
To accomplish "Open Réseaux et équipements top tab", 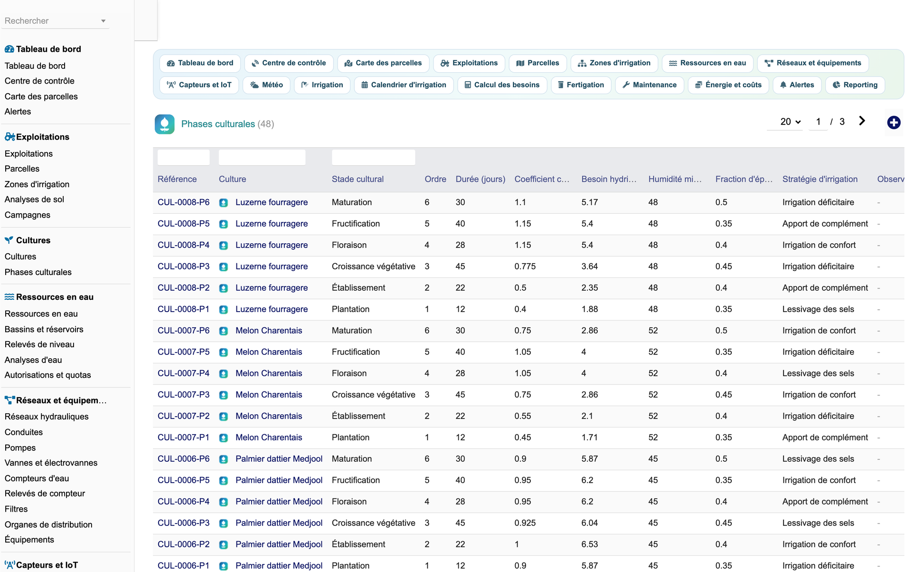I will point(813,63).
